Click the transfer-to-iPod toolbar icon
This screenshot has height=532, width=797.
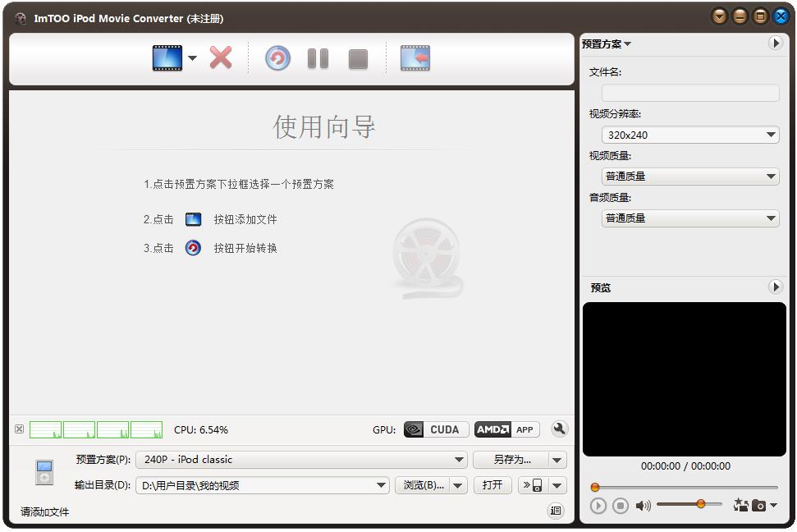(x=415, y=57)
